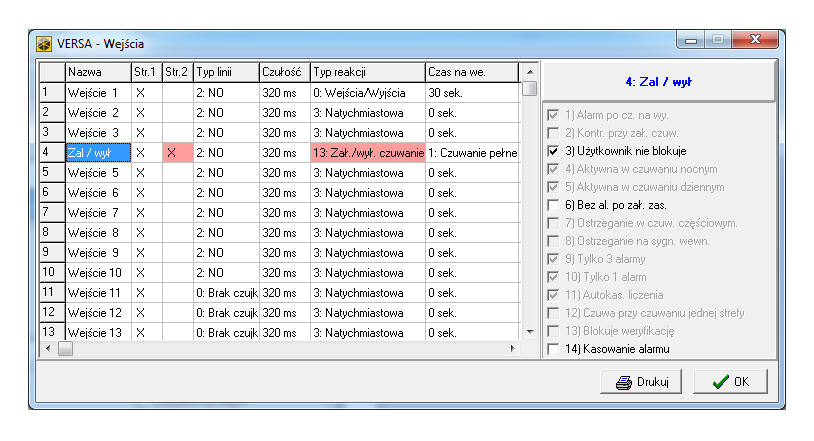Click the green checkmark OK button

tap(731, 382)
